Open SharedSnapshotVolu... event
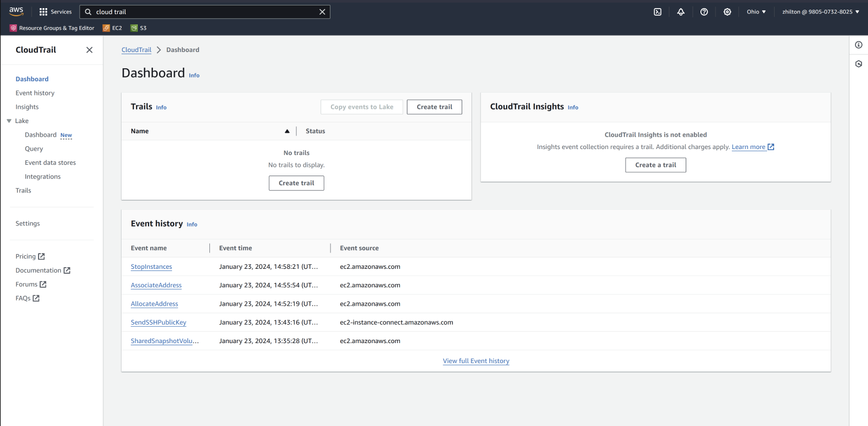Image resolution: width=868 pixels, height=426 pixels. coord(165,341)
